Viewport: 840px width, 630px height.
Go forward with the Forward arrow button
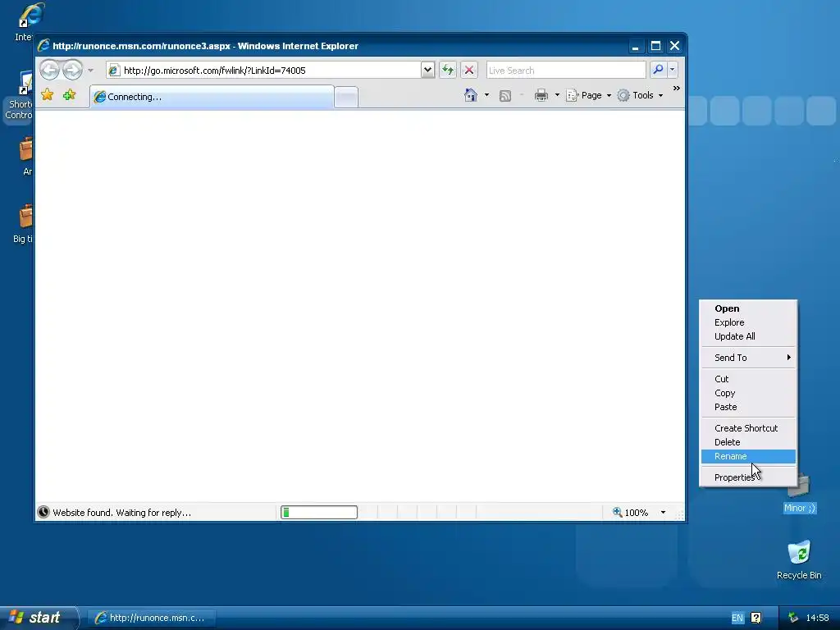click(72, 70)
